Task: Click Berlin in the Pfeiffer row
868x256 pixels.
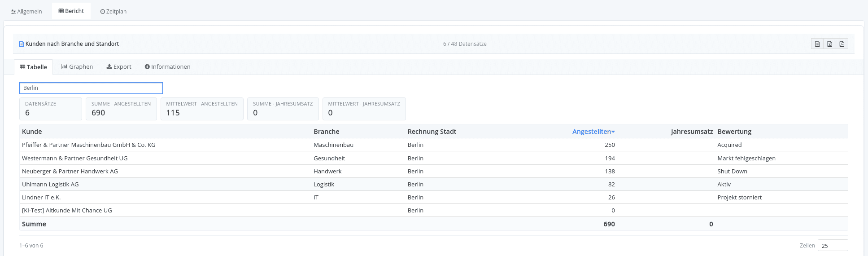Action: tap(415, 145)
